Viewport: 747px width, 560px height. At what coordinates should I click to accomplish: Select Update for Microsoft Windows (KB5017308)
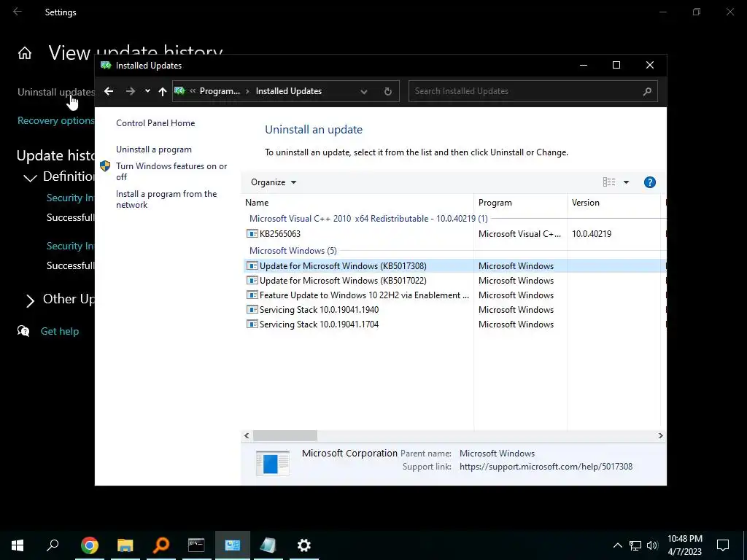(x=343, y=265)
